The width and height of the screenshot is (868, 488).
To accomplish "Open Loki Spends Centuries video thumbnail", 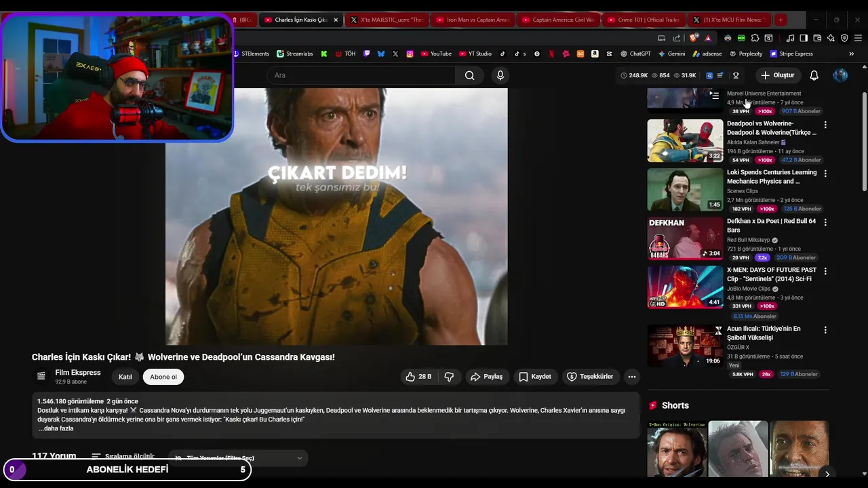I will [685, 190].
